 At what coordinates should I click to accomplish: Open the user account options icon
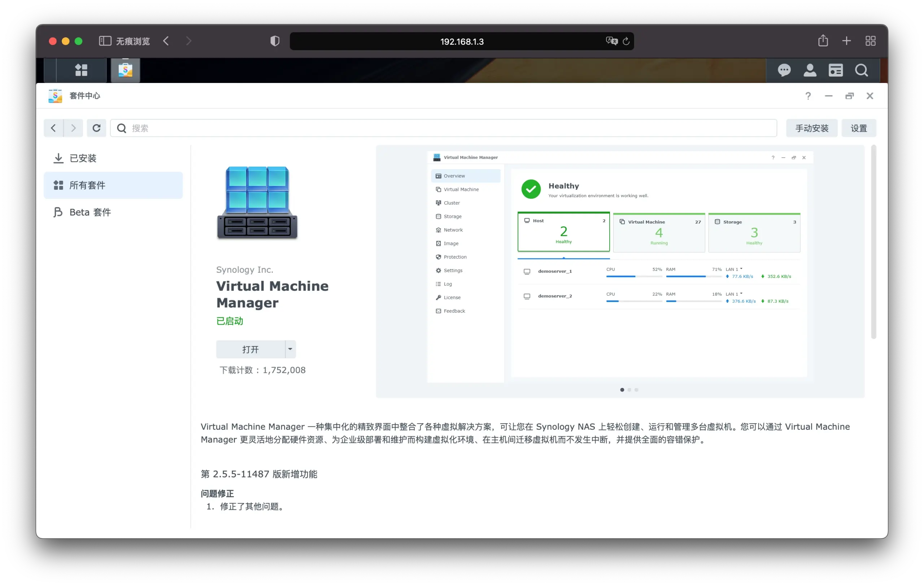[810, 70]
